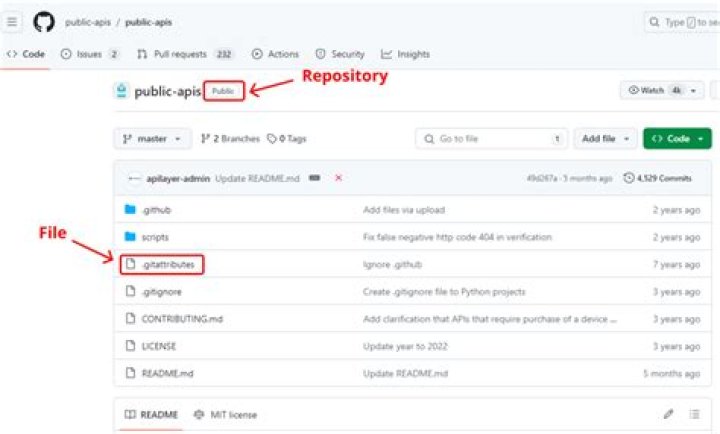The height and width of the screenshot is (434, 720).
Task: Click the file icon beside .gitignore
Action: 130,291
